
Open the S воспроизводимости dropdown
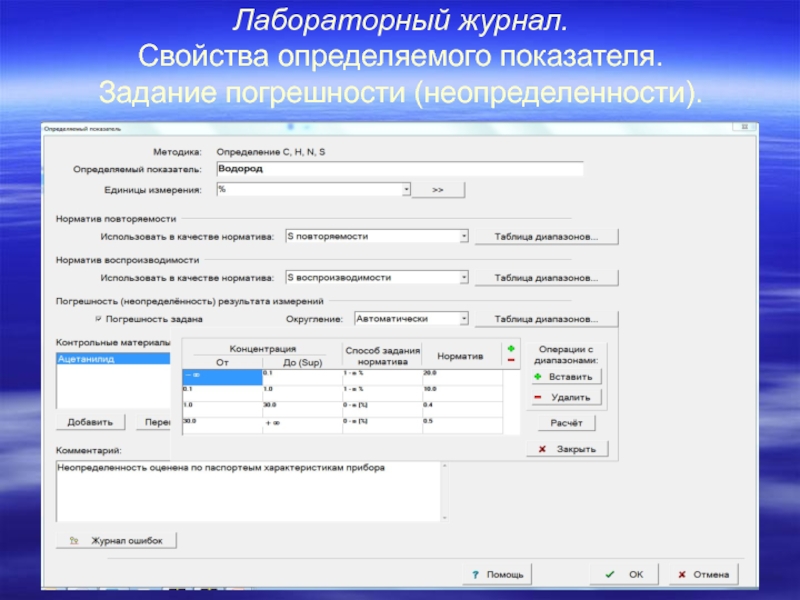click(x=464, y=277)
